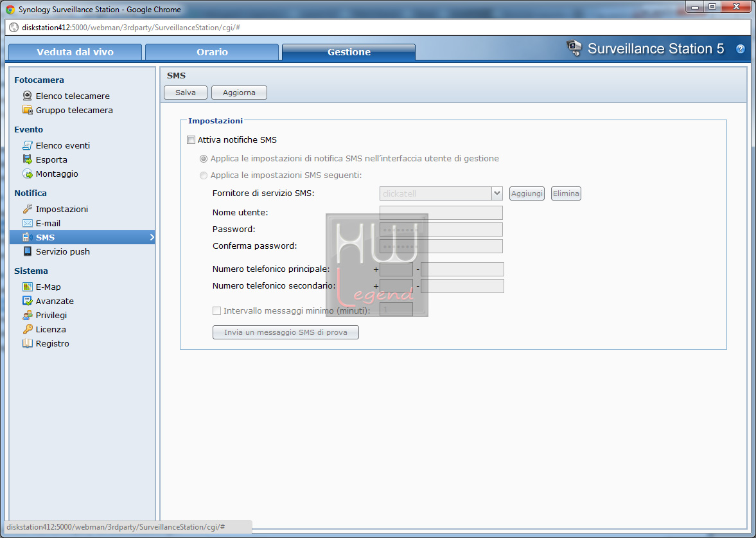Switch to the Orario tab
756x538 pixels.
coord(212,51)
